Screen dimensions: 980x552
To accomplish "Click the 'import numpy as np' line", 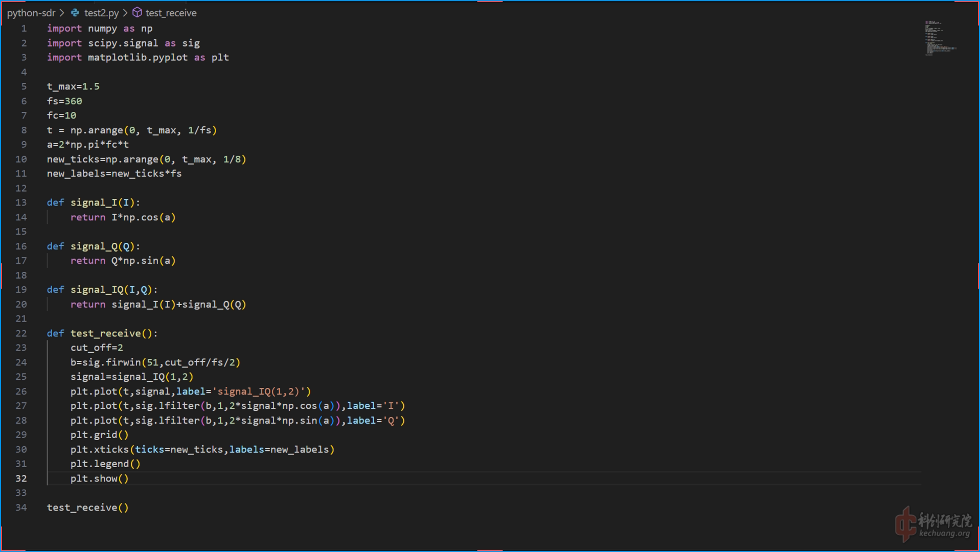I will pos(100,29).
